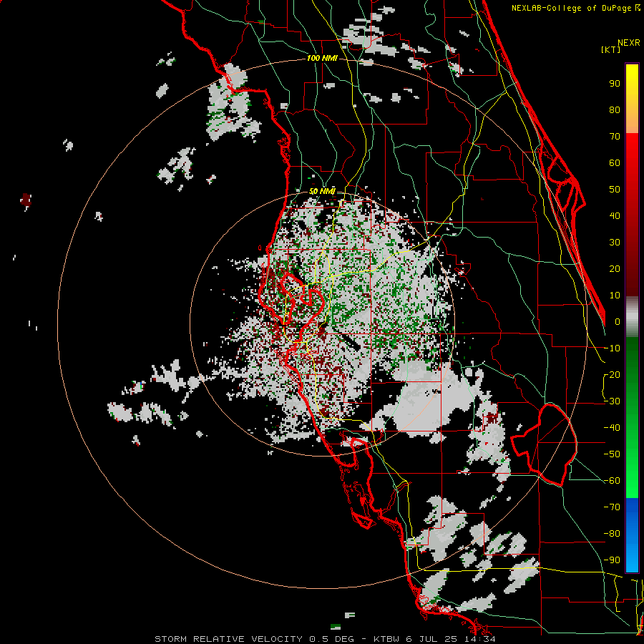
Task: Click the yellow top segment of velocity scale
Action: (632, 99)
